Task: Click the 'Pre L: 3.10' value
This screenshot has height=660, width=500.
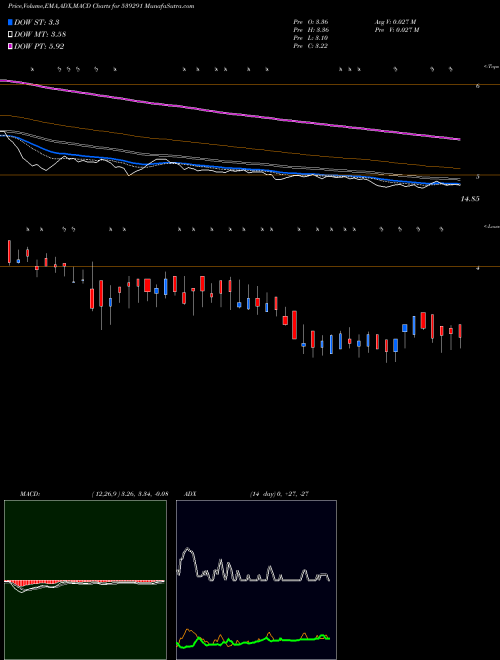Action: click(311, 38)
